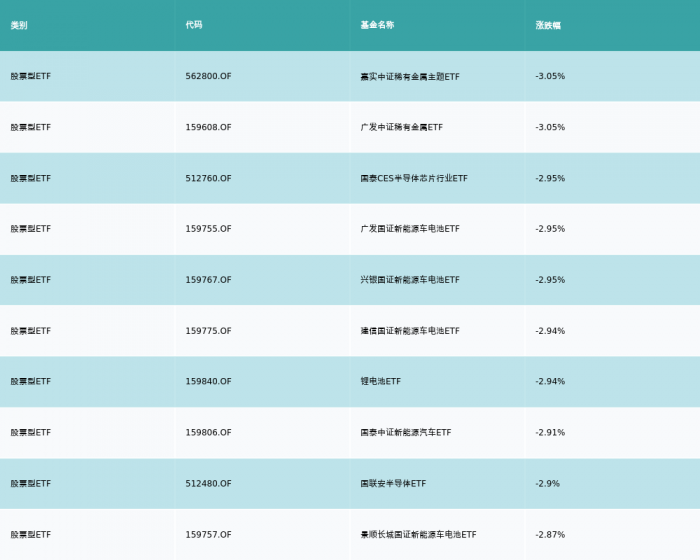Click the 代码 column header
The height and width of the screenshot is (560, 700).
point(194,25)
